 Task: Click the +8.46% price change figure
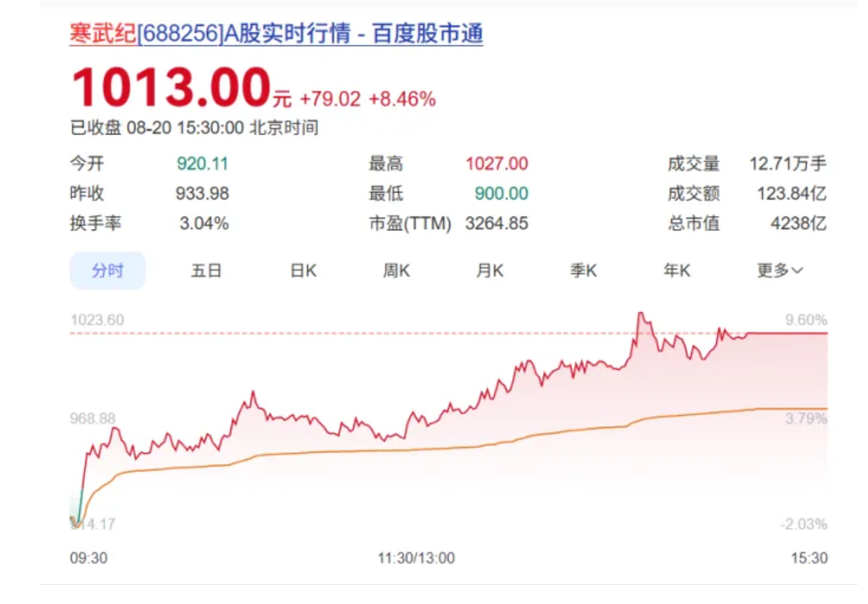(402, 99)
